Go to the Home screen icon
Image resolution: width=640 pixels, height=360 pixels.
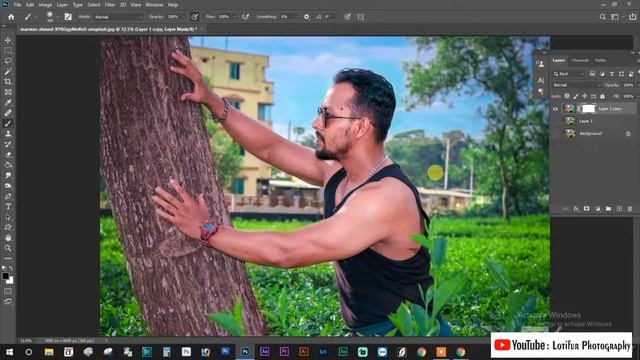[x=11, y=17]
